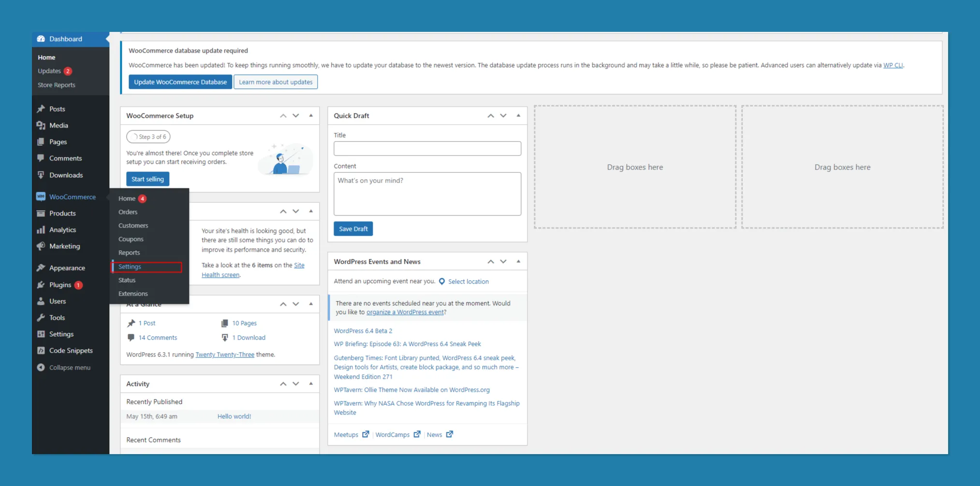The image size is (980, 486).
Task: Collapse the Activity panel
Action: [311, 384]
